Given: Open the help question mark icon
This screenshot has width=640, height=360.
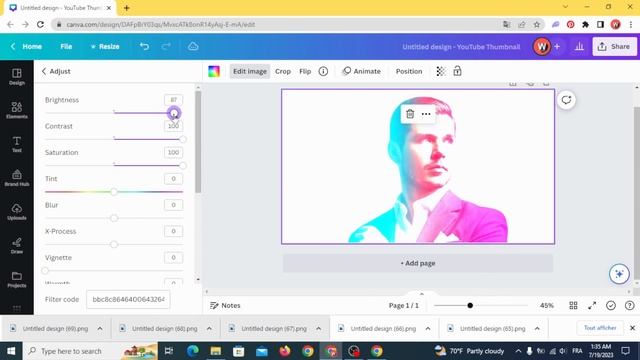Looking at the screenshot, I should tap(629, 305).
